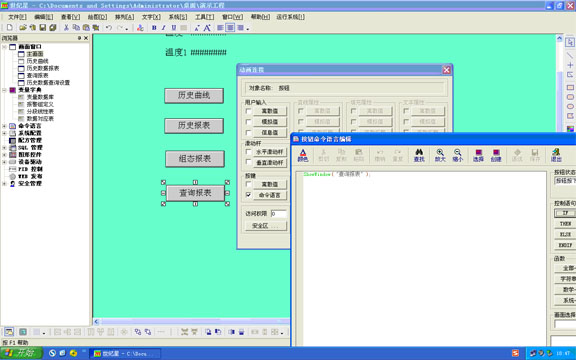Expand 系统配置 tree node
Image resolution: width=576 pixels, height=360 pixels.
tap(4, 133)
